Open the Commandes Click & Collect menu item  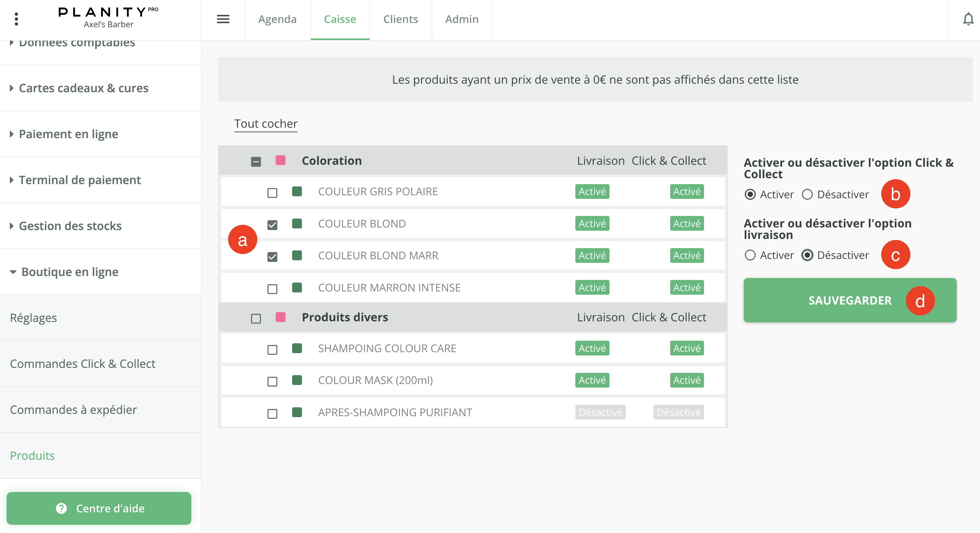(x=83, y=364)
